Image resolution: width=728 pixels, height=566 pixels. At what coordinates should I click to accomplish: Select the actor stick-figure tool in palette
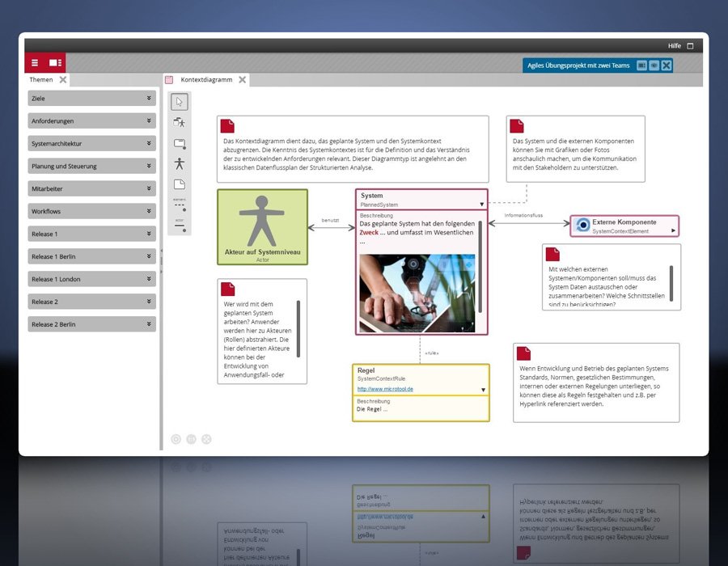[180, 163]
